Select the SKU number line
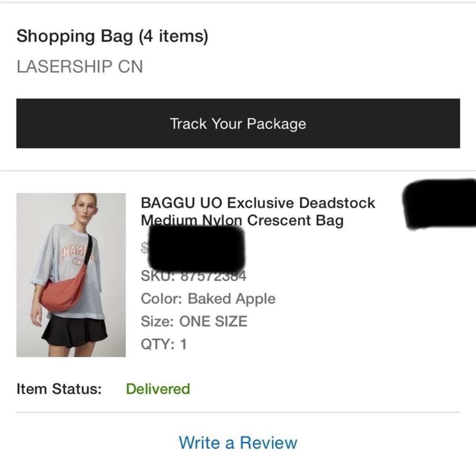 coord(193,276)
